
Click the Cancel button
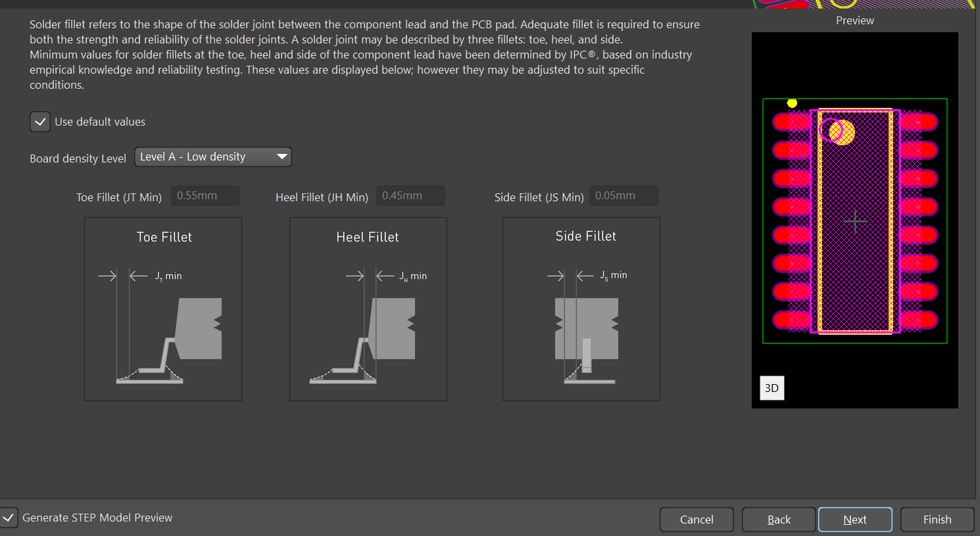click(697, 520)
